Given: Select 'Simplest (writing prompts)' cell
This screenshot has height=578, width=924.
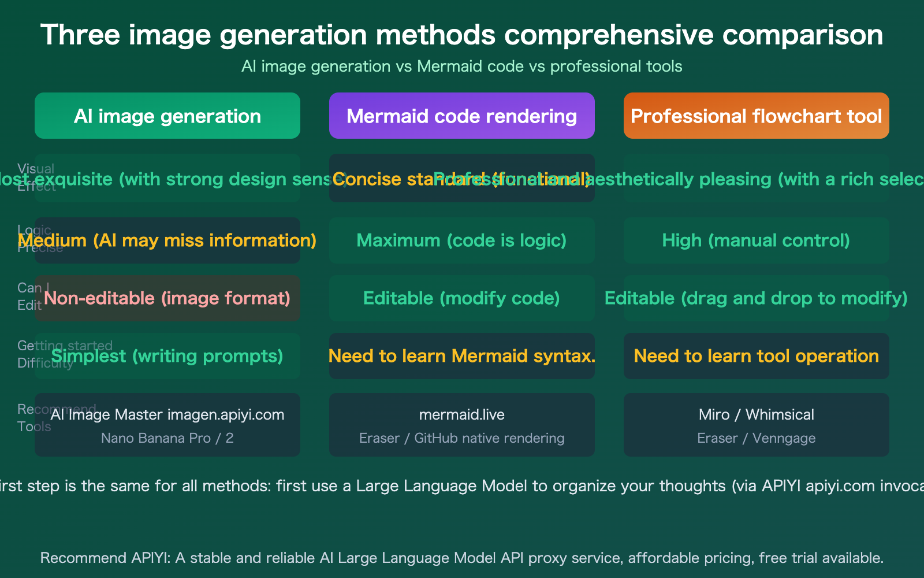Looking at the screenshot, I should (167, 356).
